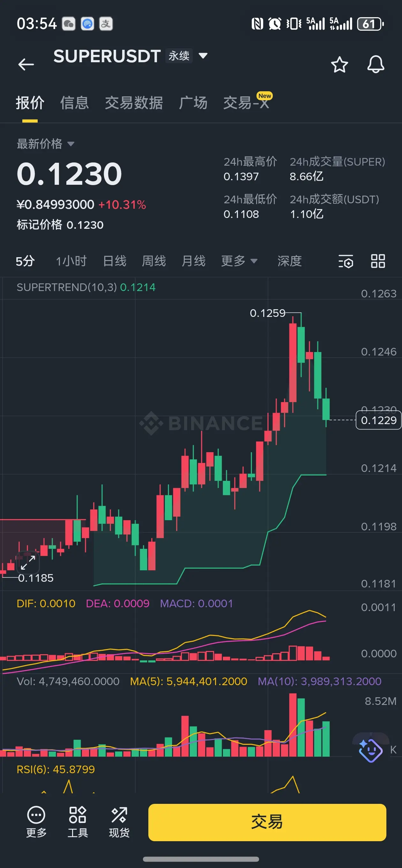
Task: Tap the DEA: 0.0009 value
Action: click(x=118, y=603)
